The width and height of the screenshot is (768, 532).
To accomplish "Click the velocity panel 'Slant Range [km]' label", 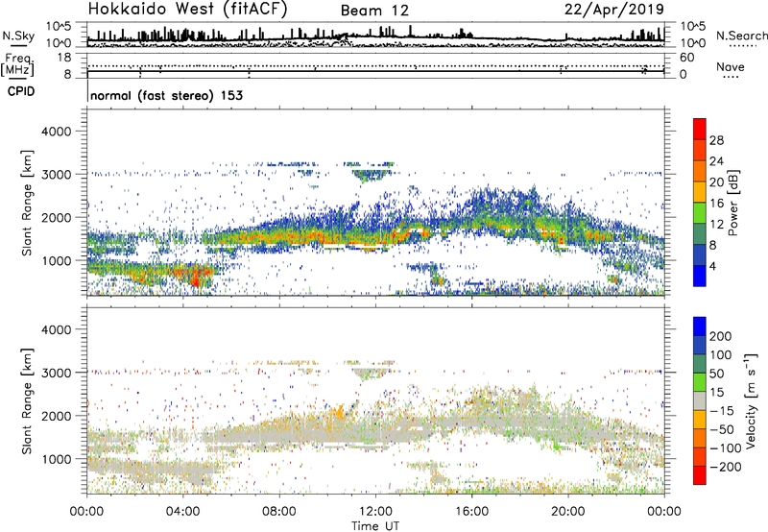I will pyautogui.click(x=28, y=401).
